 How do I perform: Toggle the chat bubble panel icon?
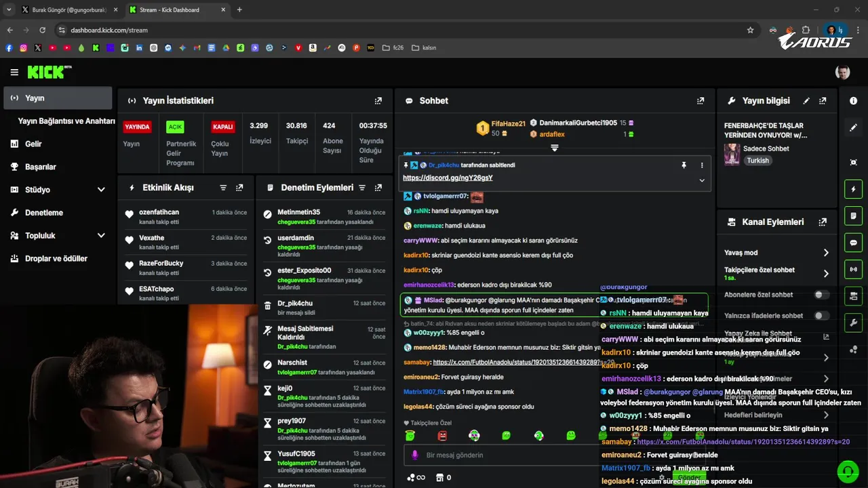[853, 243]
